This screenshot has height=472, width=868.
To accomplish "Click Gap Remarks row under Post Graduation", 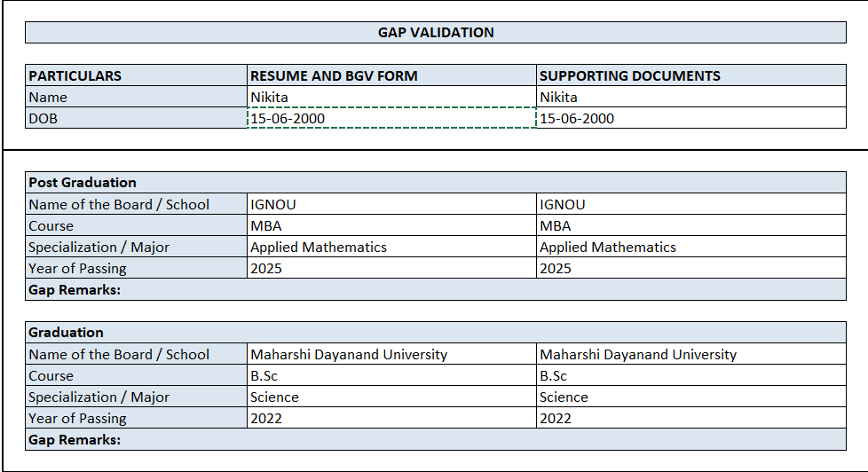I will (x=435, y=290).
